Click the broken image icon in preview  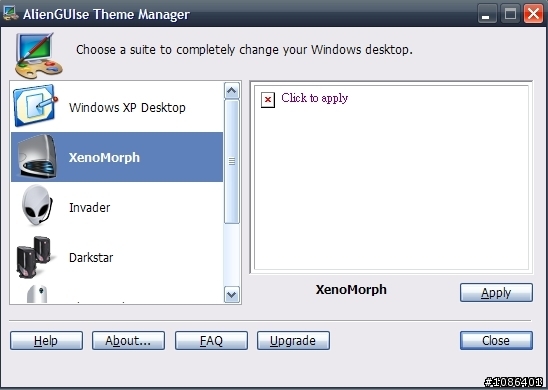(268, 100)
